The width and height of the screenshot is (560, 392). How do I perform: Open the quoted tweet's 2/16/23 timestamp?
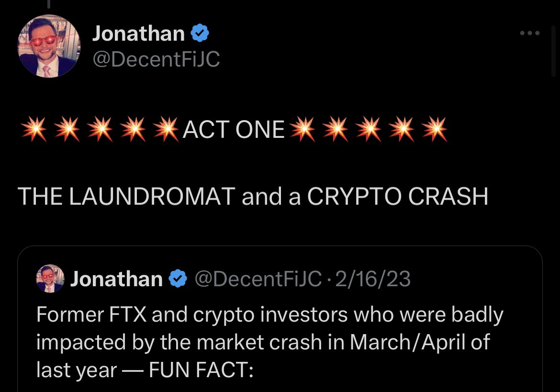point(373,279)
